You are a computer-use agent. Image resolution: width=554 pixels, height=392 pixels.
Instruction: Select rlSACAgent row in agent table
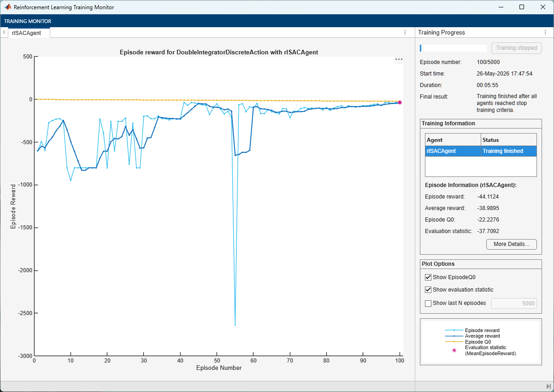coord(481,151)
